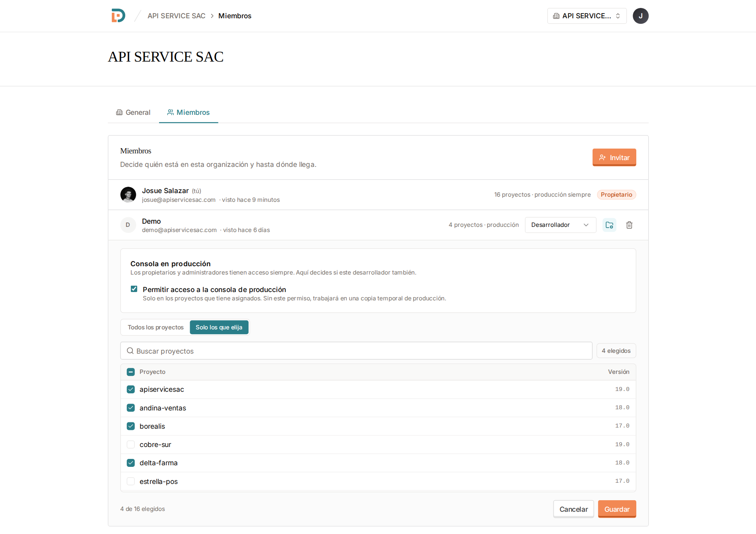Viewport: 756px width, 534px height.
Task: Uncheck the delta-farma project
Action: click(x=131, y=462)
